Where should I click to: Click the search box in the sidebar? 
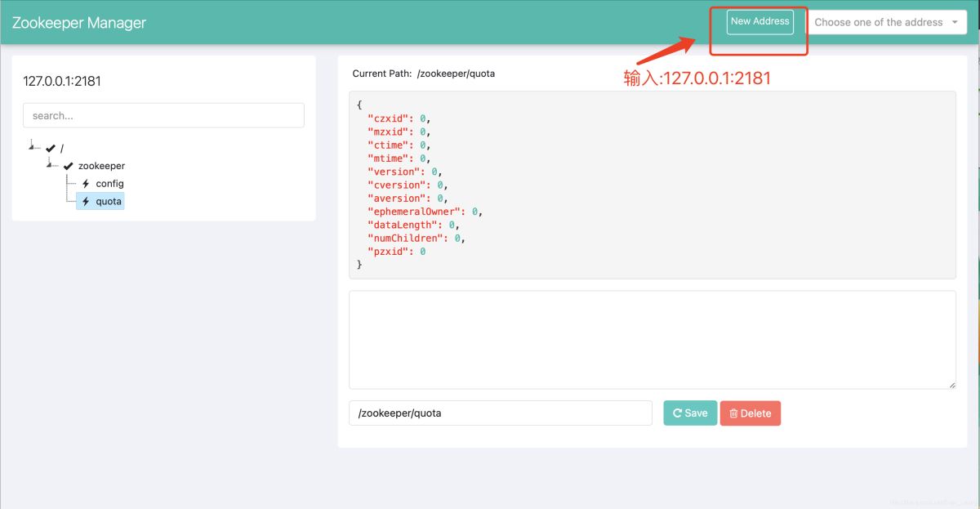[x=163, y=115]
